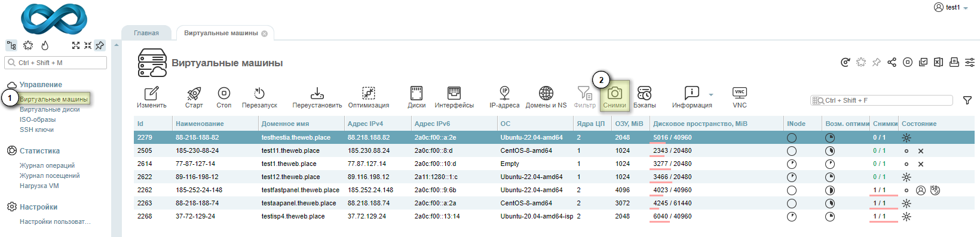Image resolution: width=980 pixels, height=237 pixels.
Task: Add page to favorites with the star
Action: coord(861,62)
